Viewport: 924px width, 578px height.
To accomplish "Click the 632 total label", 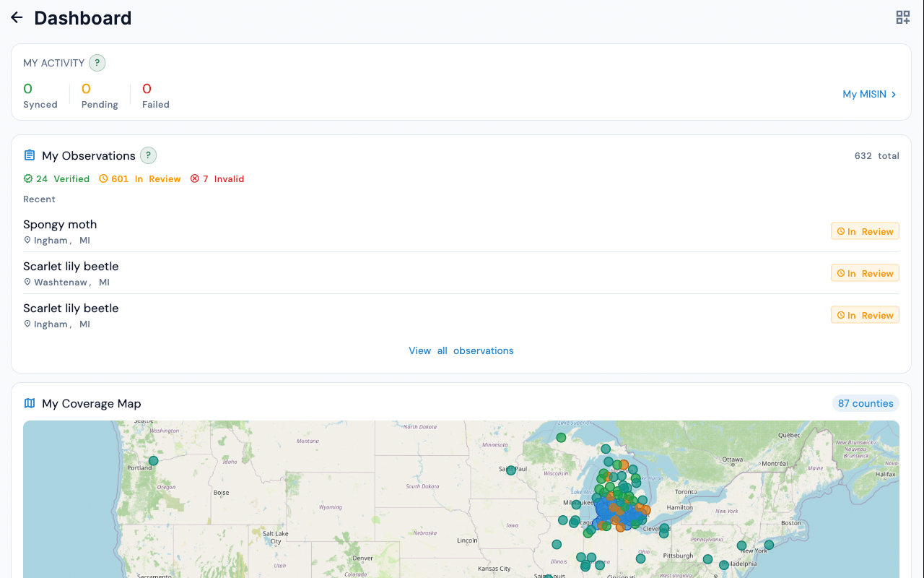I will click(876, 155).
